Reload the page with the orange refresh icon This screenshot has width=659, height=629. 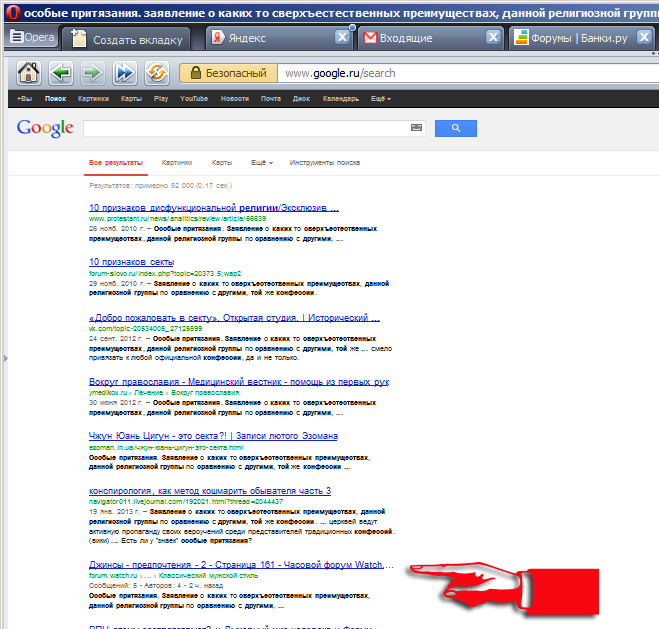(157, 73)
